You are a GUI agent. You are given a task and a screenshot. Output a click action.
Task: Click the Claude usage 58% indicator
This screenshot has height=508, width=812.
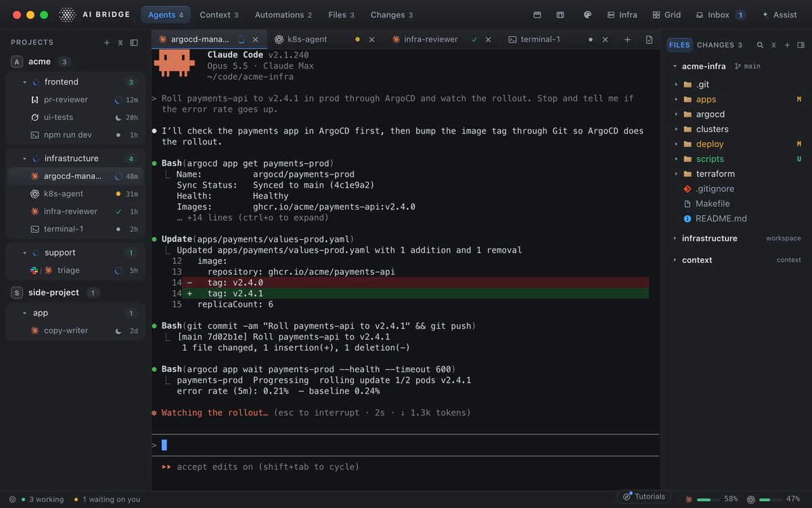711,499
